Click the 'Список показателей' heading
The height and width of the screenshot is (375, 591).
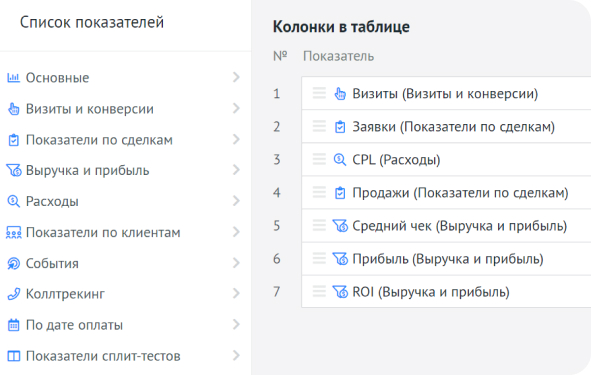click(92, 22)
